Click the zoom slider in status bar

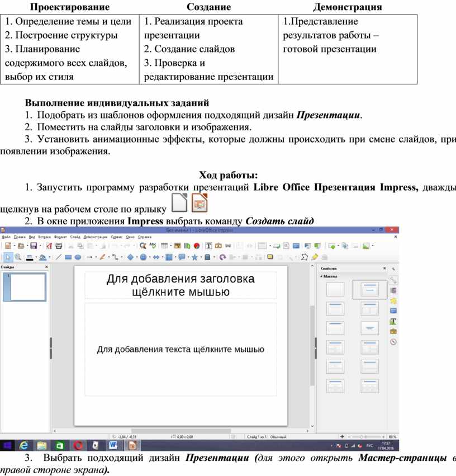click(365, 436)
